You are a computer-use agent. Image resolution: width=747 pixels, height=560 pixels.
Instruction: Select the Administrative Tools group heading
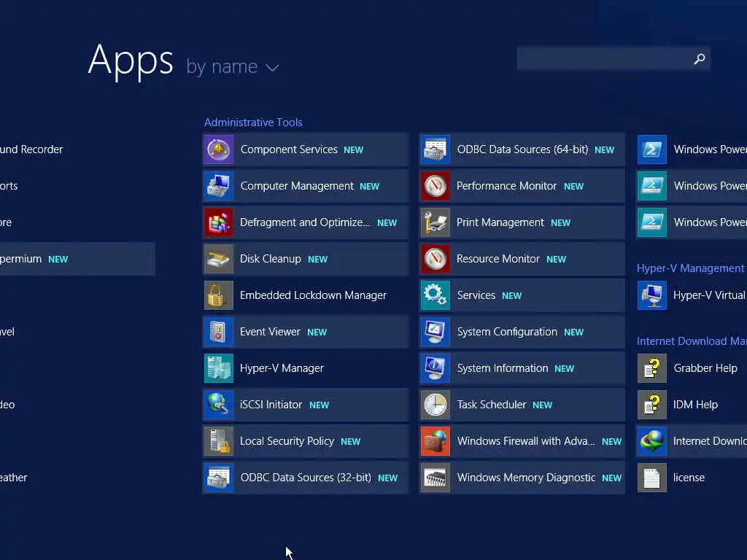[x=253, y=122]
